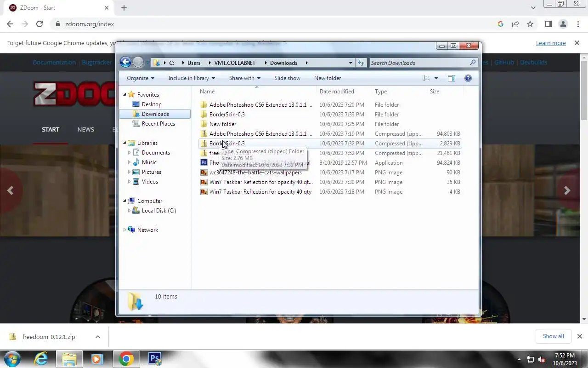The image size is (588, 368).
Task: Select the Adobe Photoshop CS6 Extended file folder icon
Action: pos(204,105)
